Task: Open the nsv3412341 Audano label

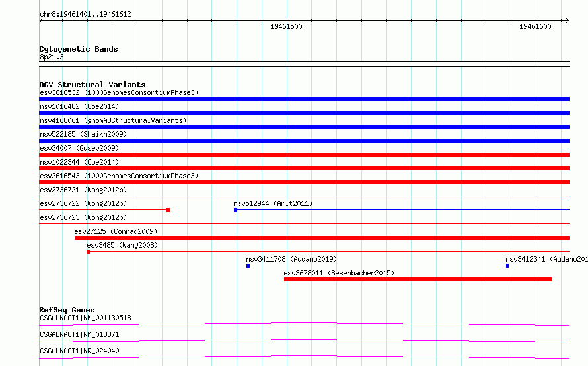Action: click(546, 259)
